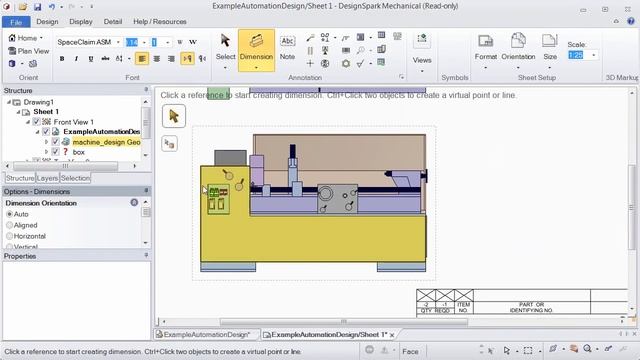Open the Help / Resources tab
The height and width of the screenshot is (360, 640).
tap(160, 22)
